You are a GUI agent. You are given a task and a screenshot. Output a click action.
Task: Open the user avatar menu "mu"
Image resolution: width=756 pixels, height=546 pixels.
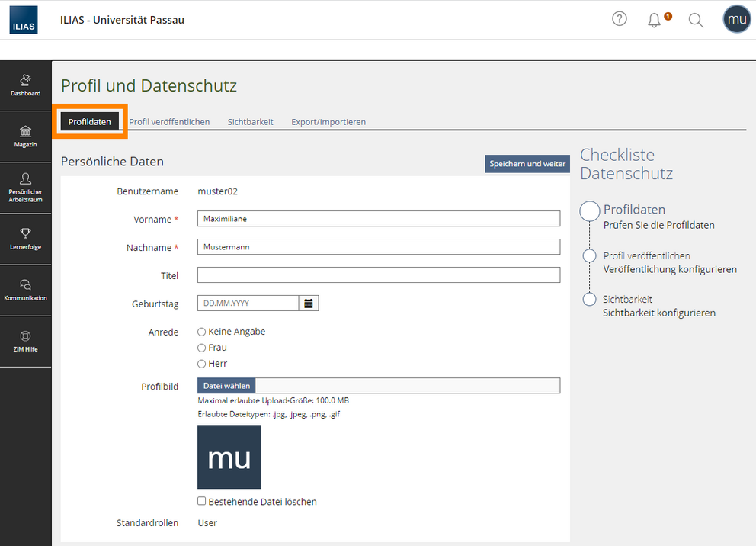pos(737,19)
